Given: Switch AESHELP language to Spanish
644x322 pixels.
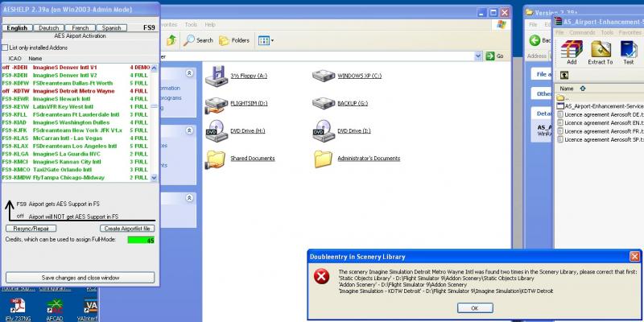Looking at the screenshot, I should [111, 28].
